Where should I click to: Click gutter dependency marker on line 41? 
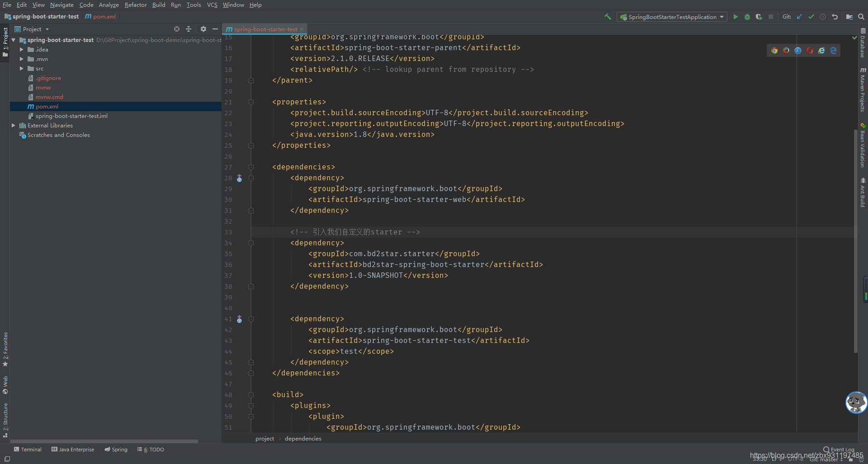(x=240, y=319)
